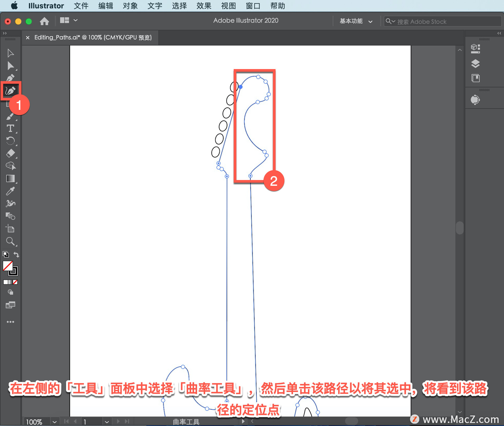Screen dimensions: 504x426
Task: Open the artboard number dropdown
Action: (107, 422)
